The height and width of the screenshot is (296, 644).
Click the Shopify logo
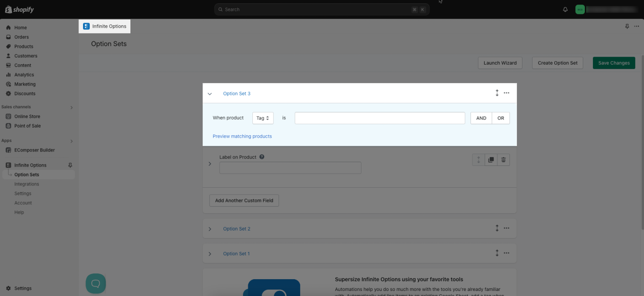click(x=19, y=9)
